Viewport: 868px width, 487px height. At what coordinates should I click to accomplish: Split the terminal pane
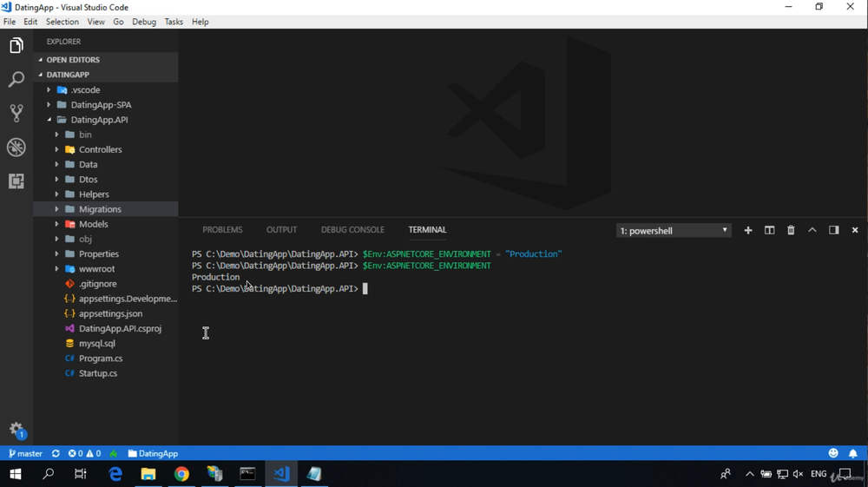(x=769, y=230)
